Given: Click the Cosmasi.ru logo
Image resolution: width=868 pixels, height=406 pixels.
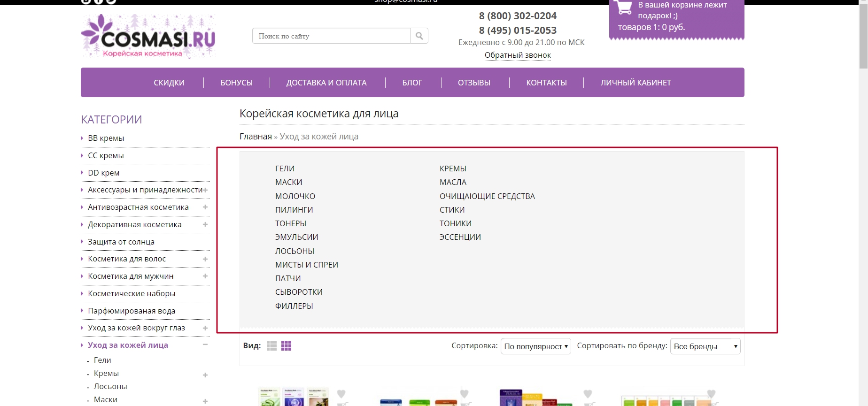Looking at the screenshot, I should tap(148, 37).
